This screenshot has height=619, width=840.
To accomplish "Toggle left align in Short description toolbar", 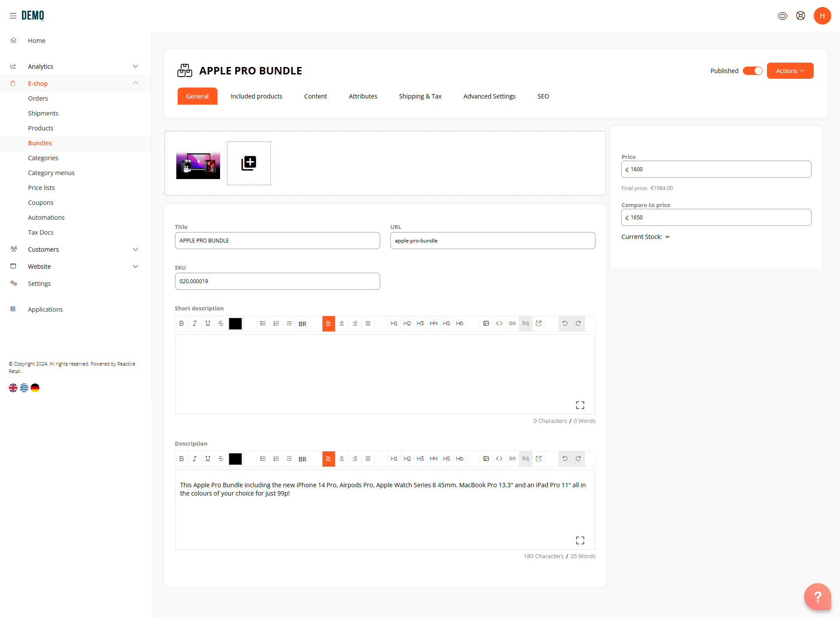I will [x=329, y=324].
